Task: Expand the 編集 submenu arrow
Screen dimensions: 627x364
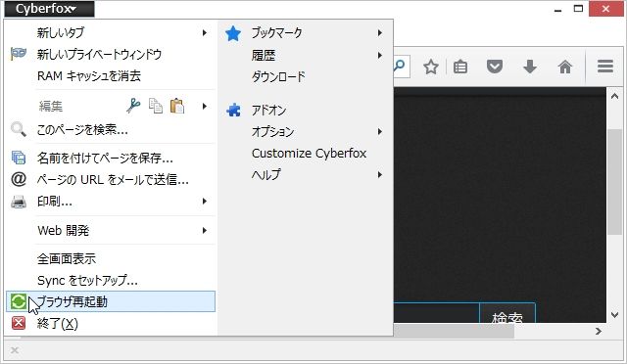Action: (205, 106)
